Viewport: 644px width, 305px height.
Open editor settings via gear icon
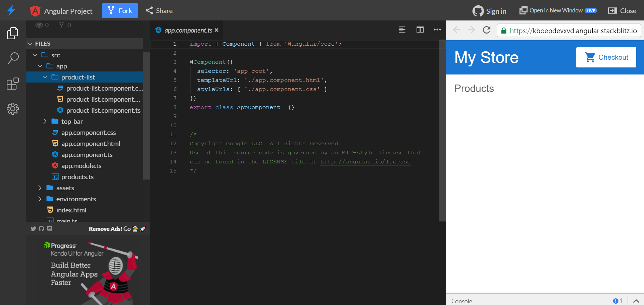coord(13,109)
